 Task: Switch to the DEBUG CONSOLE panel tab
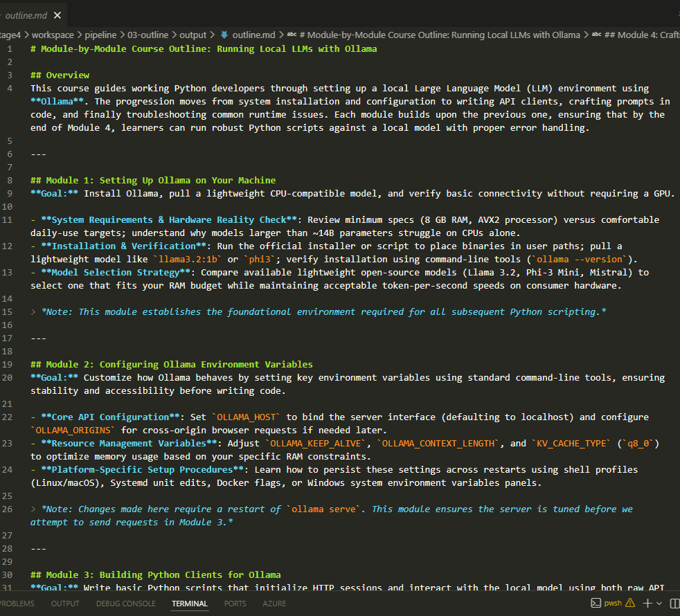[126, 604]
